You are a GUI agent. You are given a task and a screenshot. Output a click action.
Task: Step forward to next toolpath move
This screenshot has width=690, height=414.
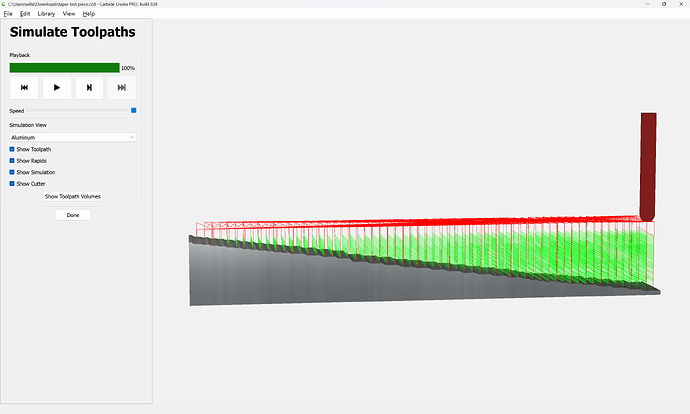click(x=89, y=88)
